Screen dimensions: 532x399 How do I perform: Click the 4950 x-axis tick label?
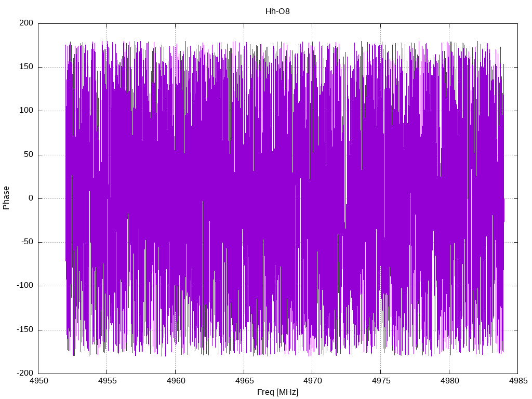point(38,381)
